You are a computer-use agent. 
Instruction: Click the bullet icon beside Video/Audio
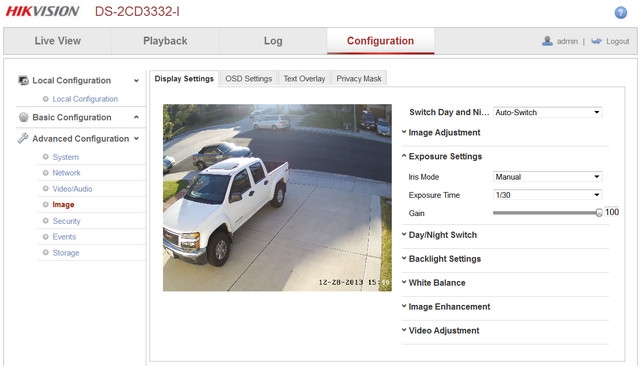click(46, 189)
